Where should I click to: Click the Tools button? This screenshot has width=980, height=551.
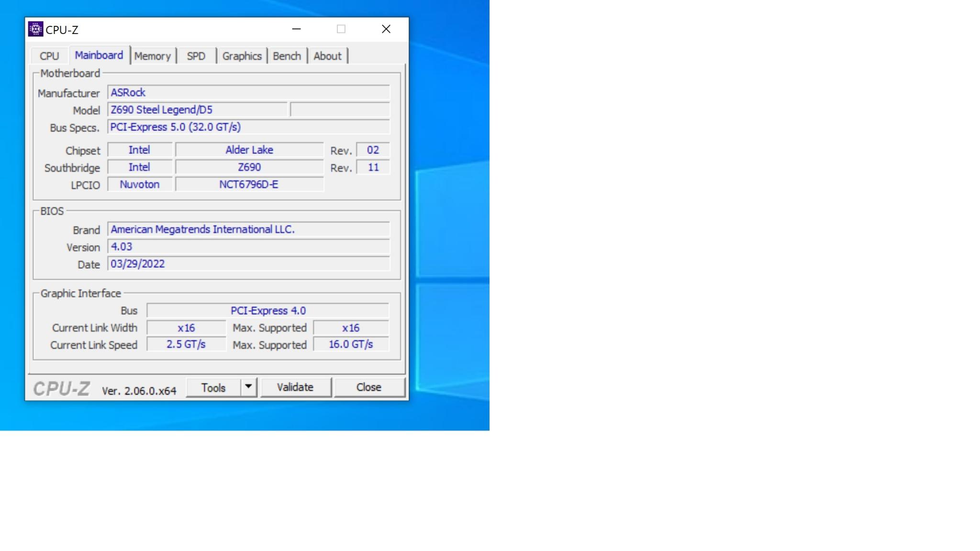(213, 387)
